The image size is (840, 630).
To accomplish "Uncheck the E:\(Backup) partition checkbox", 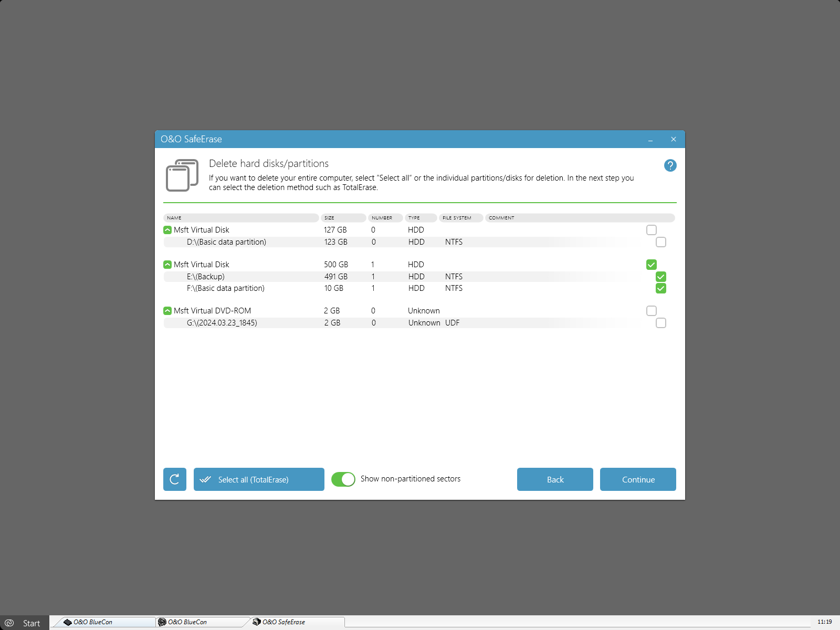I will pos(661,277).
